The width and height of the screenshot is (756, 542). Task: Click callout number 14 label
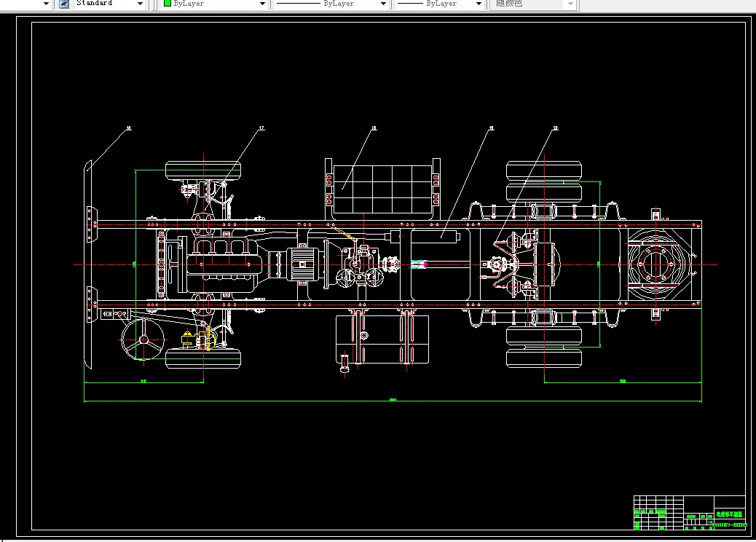point(128,128)
